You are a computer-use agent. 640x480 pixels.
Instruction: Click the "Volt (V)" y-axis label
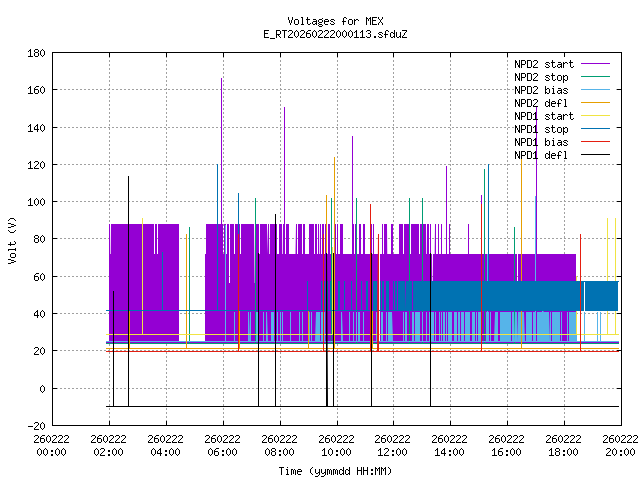[x=12, y=240]
